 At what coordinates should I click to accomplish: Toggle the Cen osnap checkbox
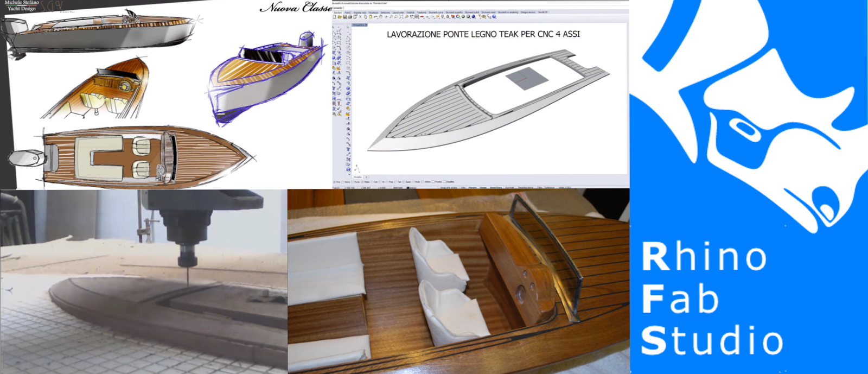(x=372, y=182)
